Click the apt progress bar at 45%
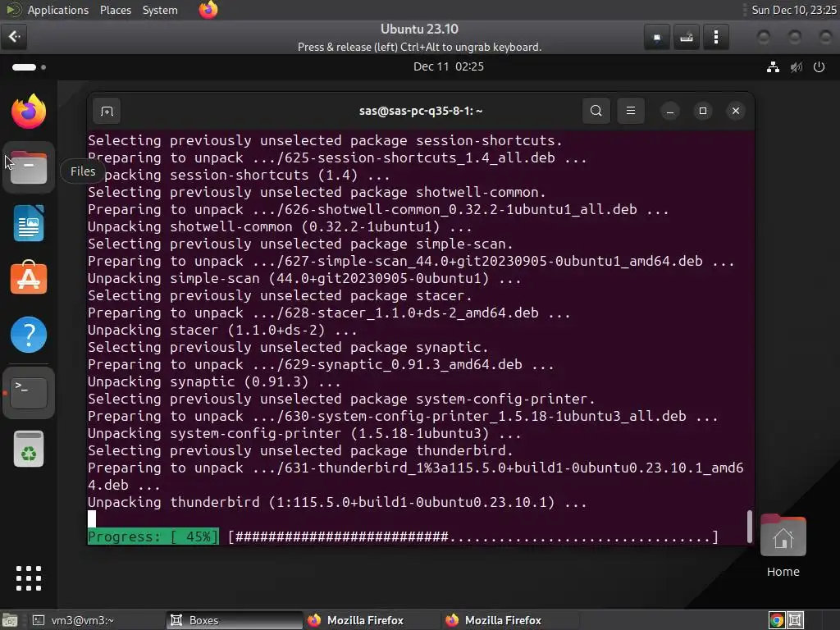This screenshot has height=630, width=840. (x=403, y=536)
